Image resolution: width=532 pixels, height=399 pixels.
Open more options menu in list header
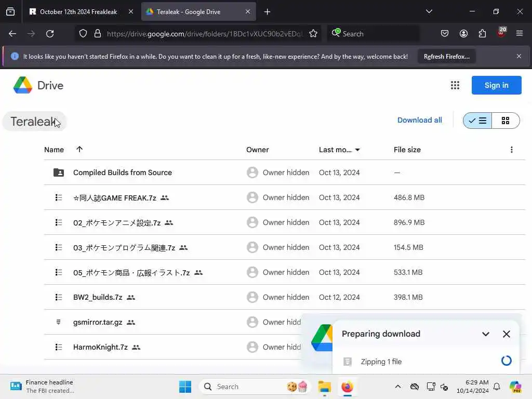[x=511, y=150]
